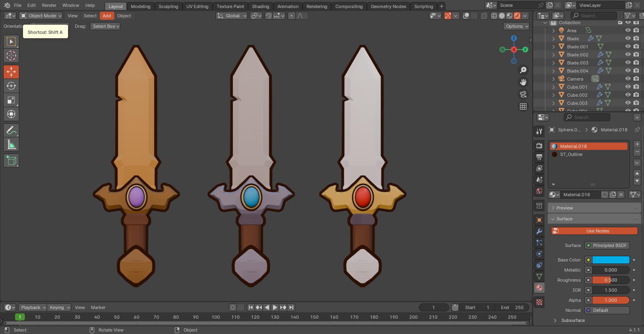This screenshot has height=334, width=644.
Task: Open the Material properties tab
Action: pos(539,288)
